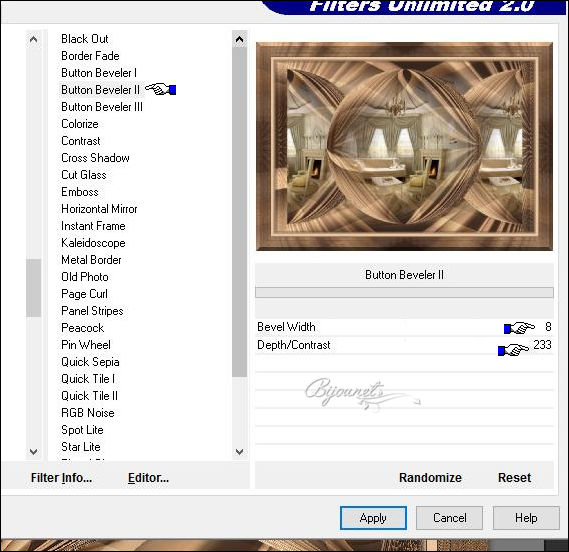This screenshot has height=552, width=569.
Task: Click the category list scroll-down arrow
Action: 33,451
